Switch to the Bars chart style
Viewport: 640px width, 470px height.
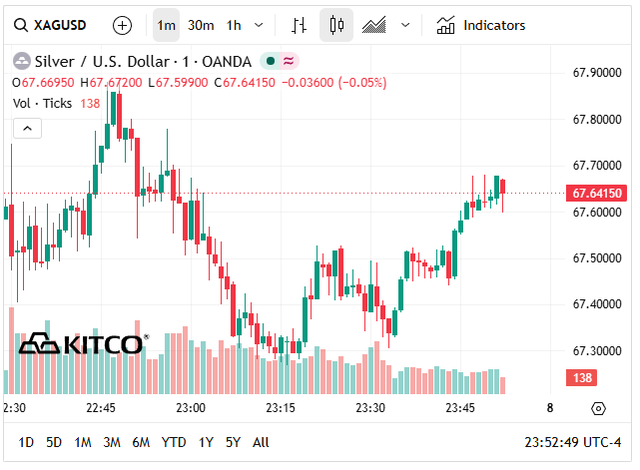pyautogui.click(x=299, y=25)
